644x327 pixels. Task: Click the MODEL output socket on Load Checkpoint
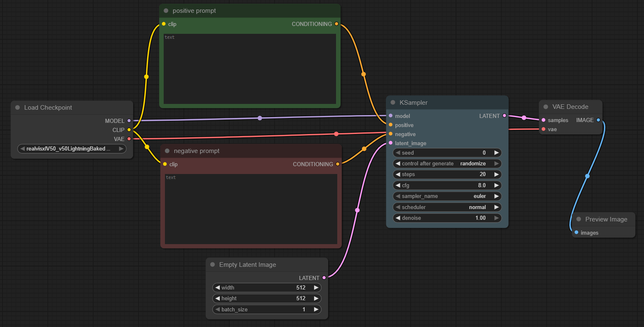(129, 121)
